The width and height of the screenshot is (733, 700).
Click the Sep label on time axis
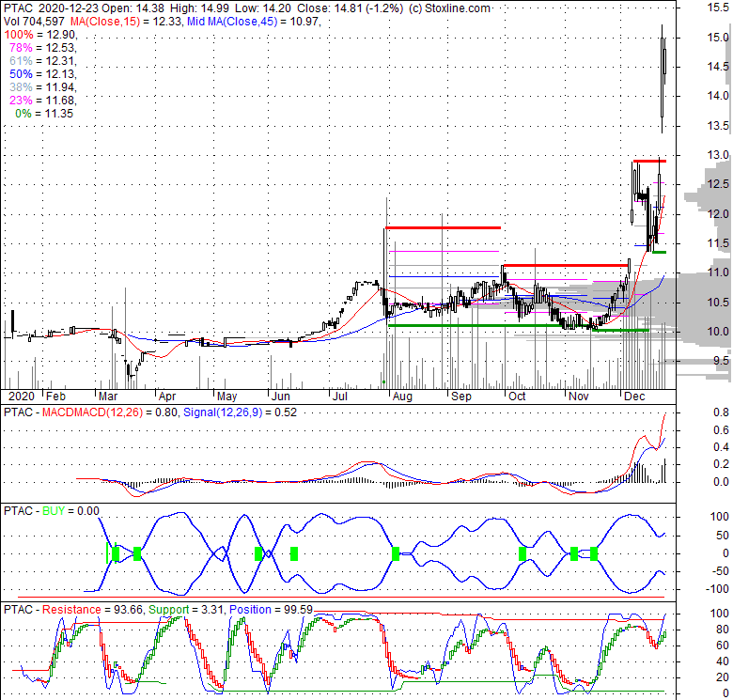point(460,397)
